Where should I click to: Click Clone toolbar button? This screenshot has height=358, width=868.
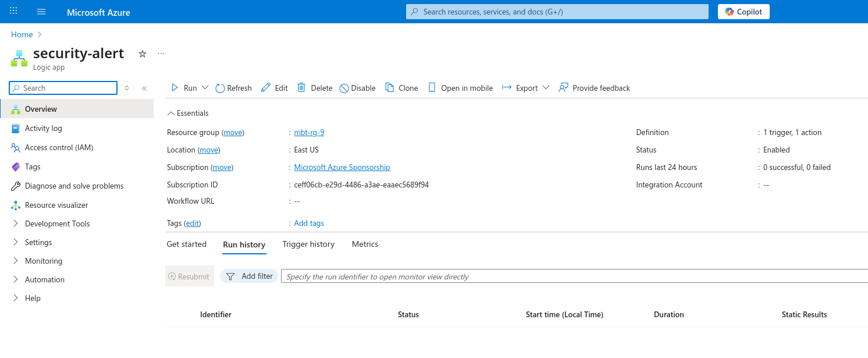point(402,88)
